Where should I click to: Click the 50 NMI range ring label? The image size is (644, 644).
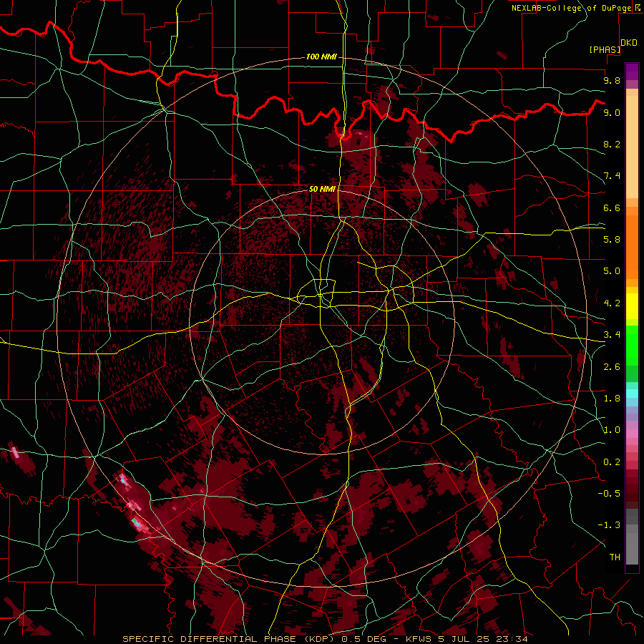322,189
